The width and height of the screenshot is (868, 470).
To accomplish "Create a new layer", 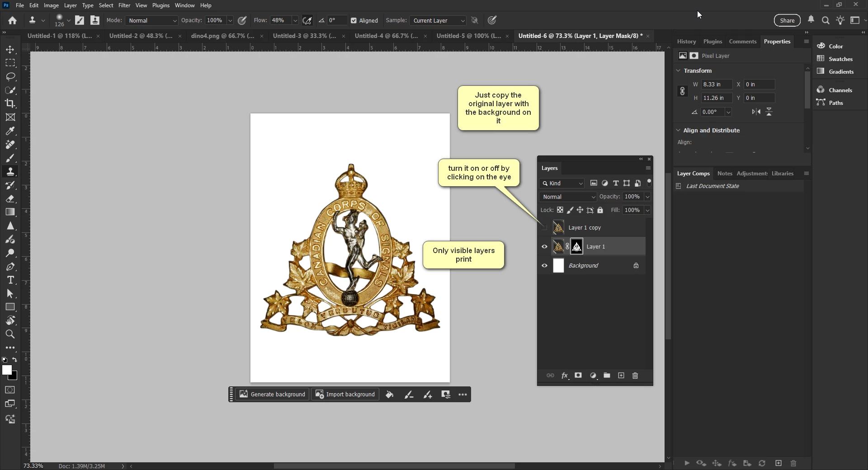I will click(621, 376).
